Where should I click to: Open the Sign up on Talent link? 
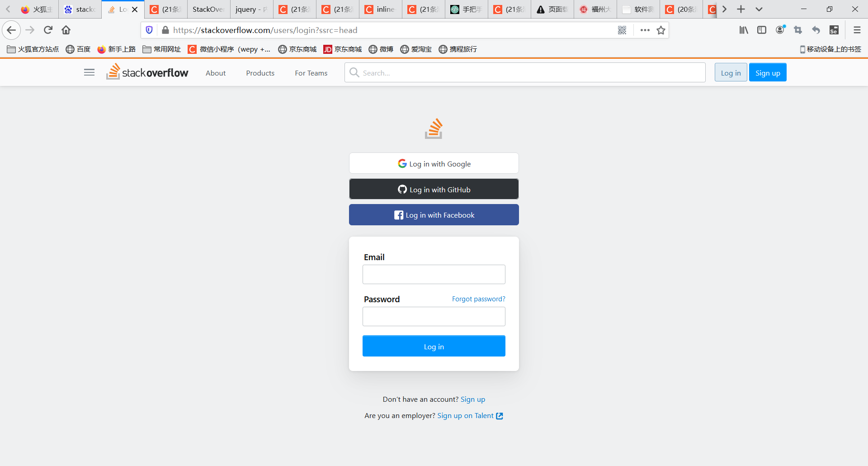coord(470,415)
